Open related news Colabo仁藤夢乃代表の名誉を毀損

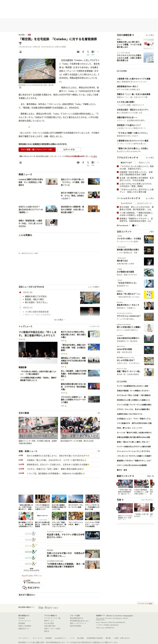31,182
